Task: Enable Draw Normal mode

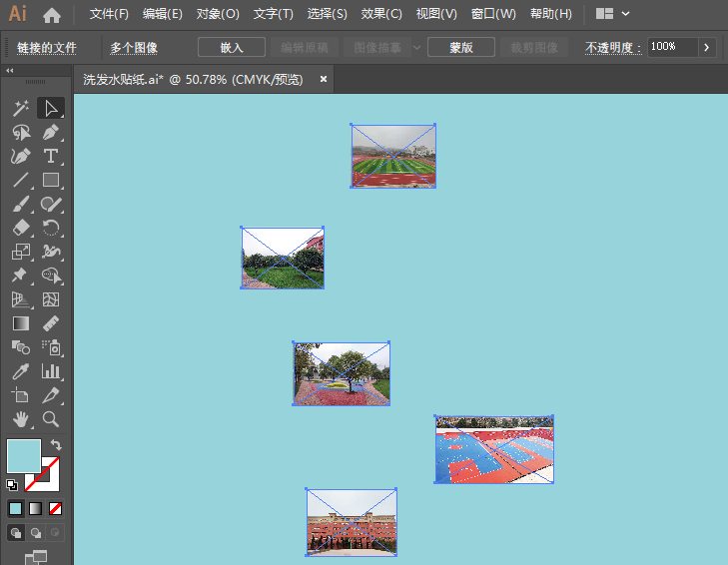Action: (16, 532)
